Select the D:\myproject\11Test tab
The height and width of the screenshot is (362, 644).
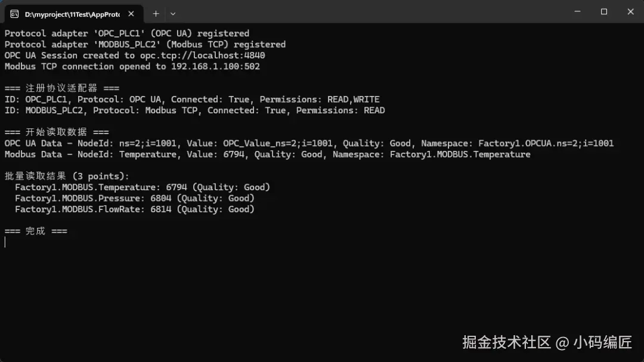pos(72,13)
